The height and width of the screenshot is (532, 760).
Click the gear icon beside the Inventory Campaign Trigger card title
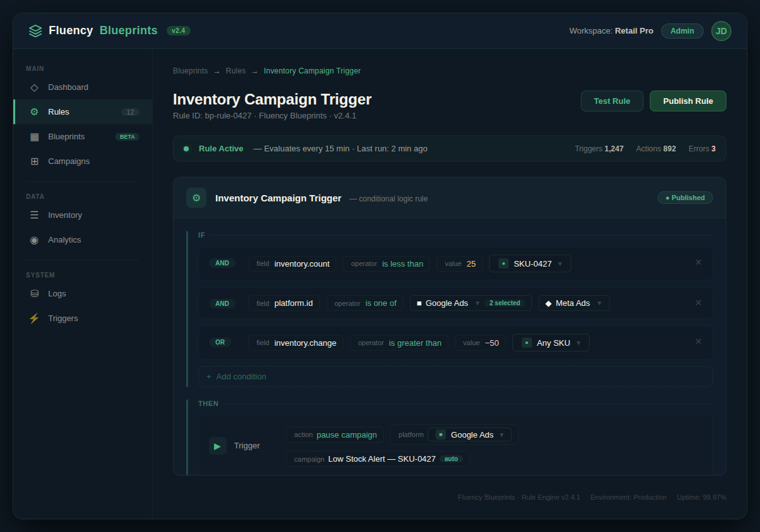(x=196, y=198)
